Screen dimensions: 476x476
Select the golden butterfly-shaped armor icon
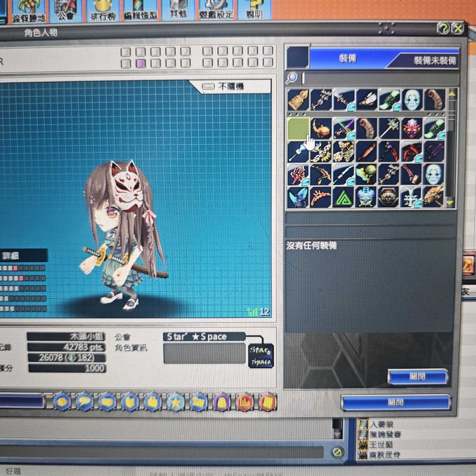(x=343, y=152)
